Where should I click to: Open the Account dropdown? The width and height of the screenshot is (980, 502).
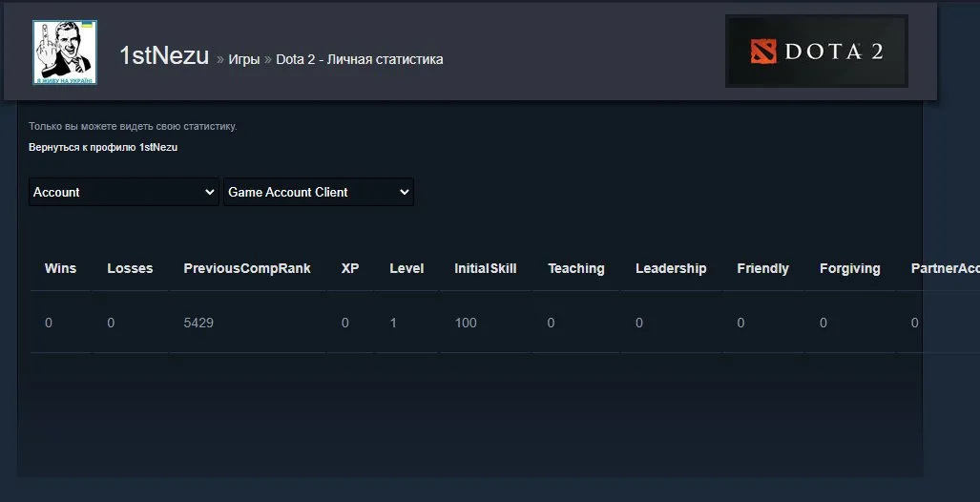click(124, 192)
